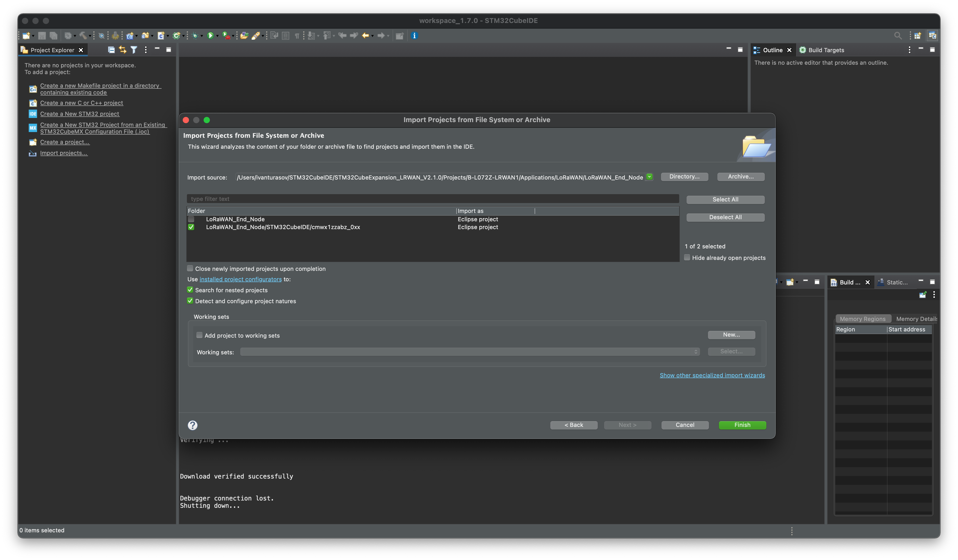This screenshot has height=560, width=958.
Task: Open the Back navigation history dropdown arrow
Action: (372, 36)
